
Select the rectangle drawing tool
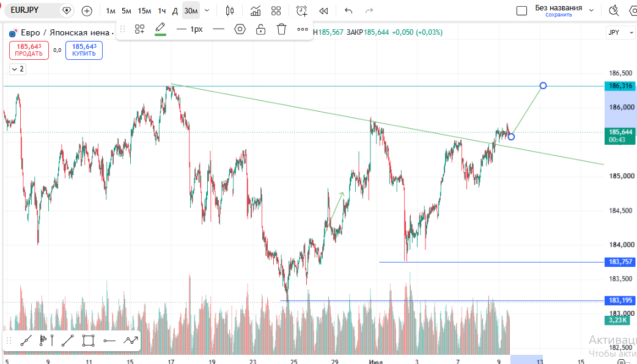point(88,341)
